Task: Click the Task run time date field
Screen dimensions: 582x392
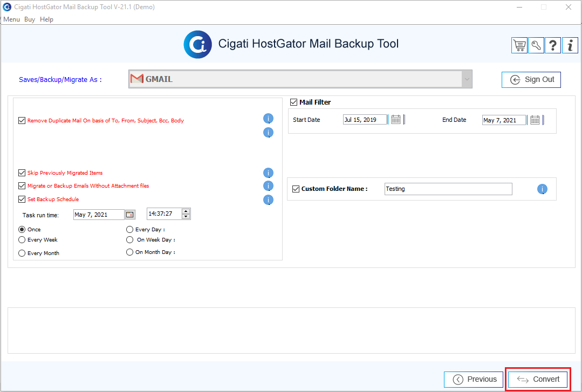Action: tap(99, 215)
